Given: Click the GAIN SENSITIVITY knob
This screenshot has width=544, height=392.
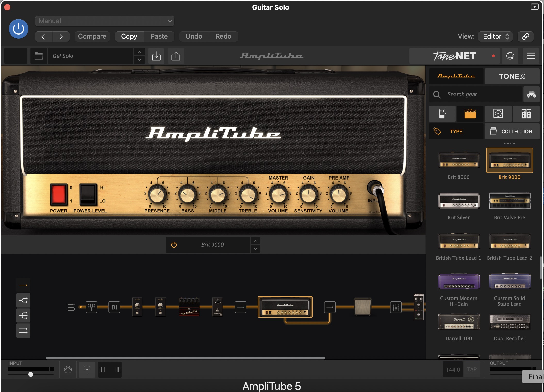Looking at the screenshot, I should pyautogui.click(x=308, y=195).
